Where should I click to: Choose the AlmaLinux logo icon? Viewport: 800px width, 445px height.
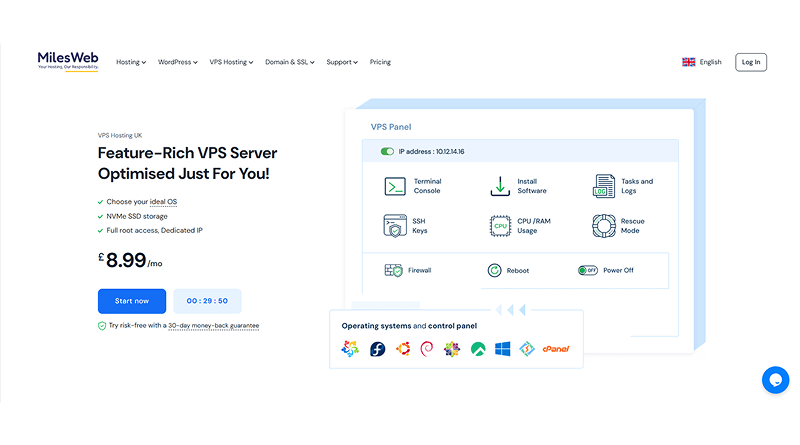coord(351,349)
